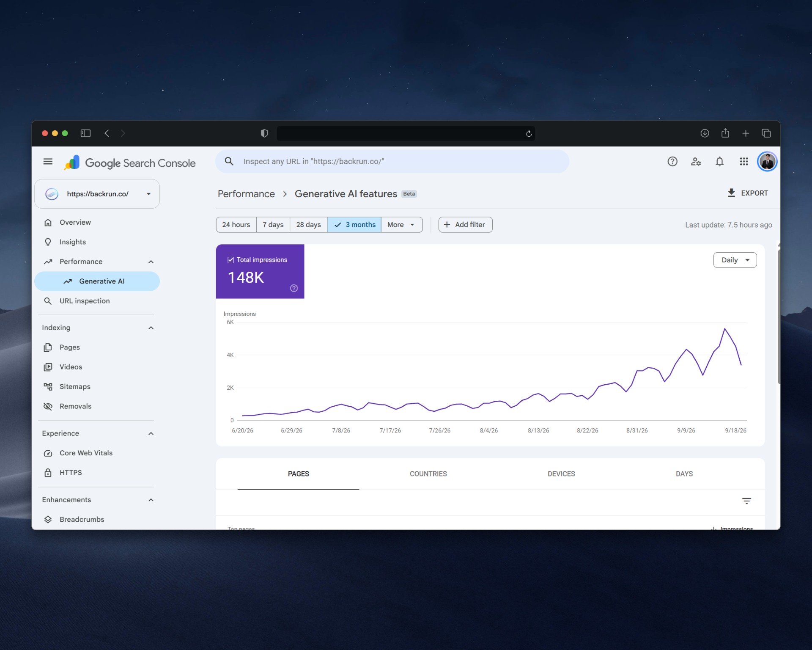Image resolution: width=812 pixels, height=650 pixels.
Task: Click the Add filter button
Action: pos(465,225)
